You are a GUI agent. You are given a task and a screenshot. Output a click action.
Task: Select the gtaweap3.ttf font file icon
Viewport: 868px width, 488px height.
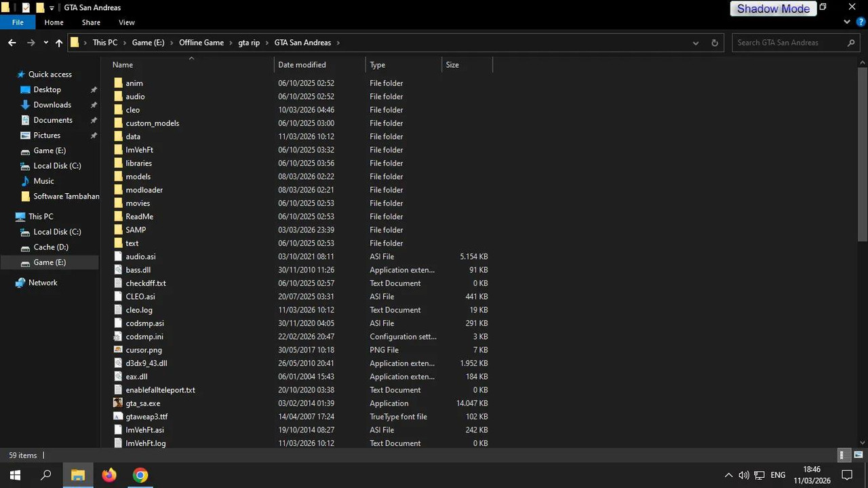coord(119,417)
